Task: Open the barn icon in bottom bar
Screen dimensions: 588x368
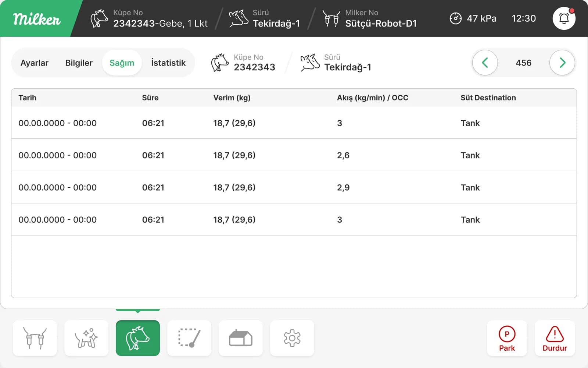Action: (241, 338)
